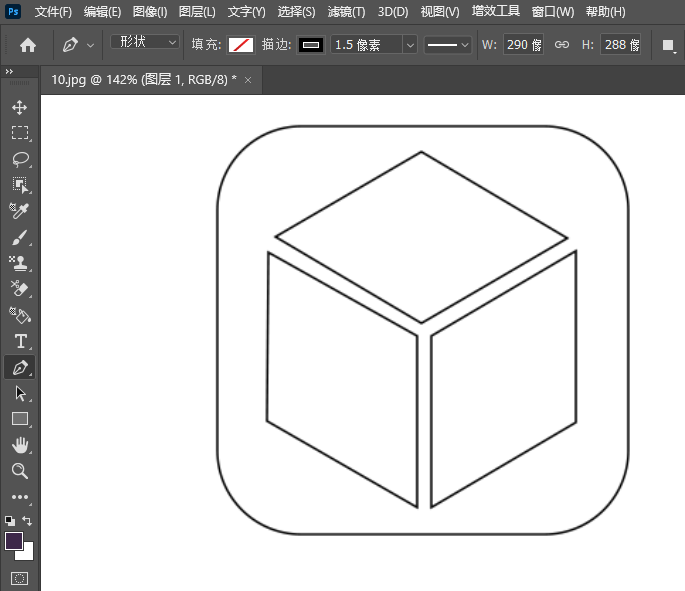
Task: Toggle Quick Mask mode at toolbox bottom
Action: [20, 578]
